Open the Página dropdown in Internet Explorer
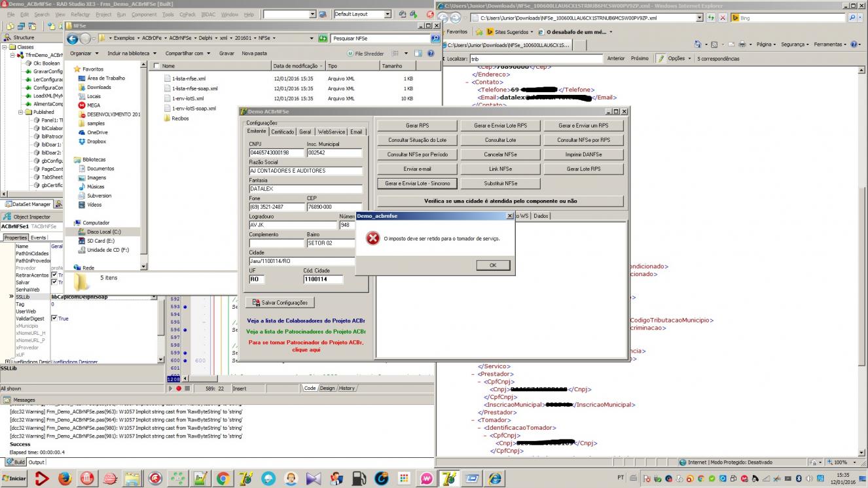Viewport: 868px width, 488px height. 766,44
